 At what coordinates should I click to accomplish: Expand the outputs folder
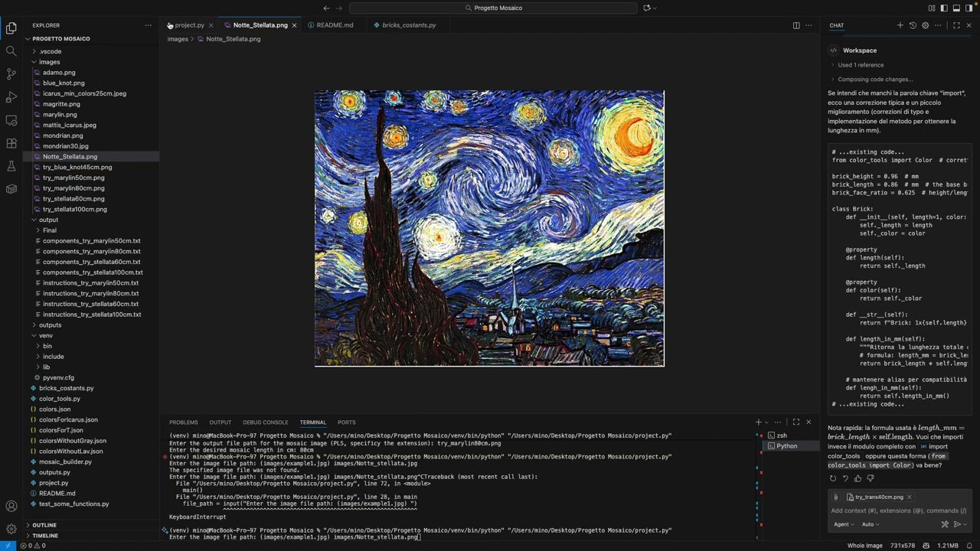[50, 325]
